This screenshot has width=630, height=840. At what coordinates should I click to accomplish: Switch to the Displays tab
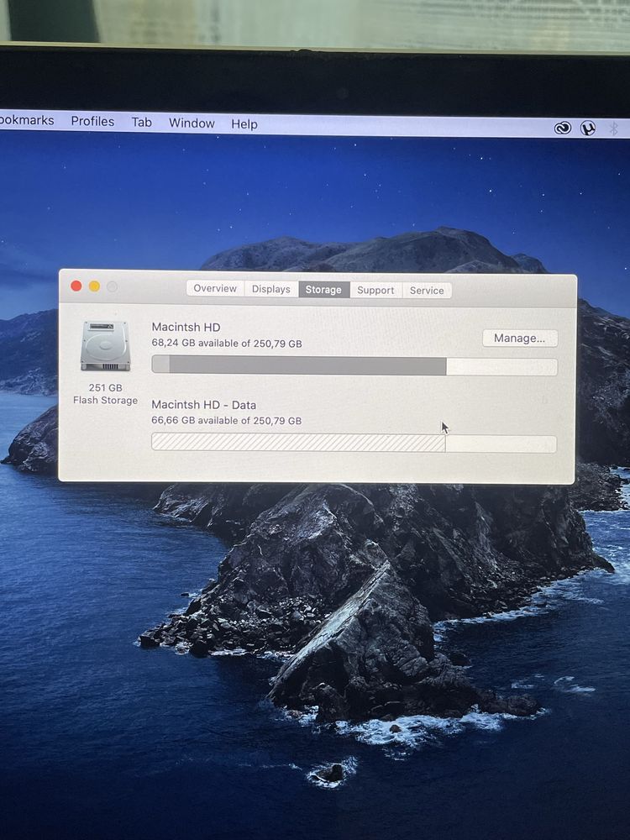pos(271,289)
